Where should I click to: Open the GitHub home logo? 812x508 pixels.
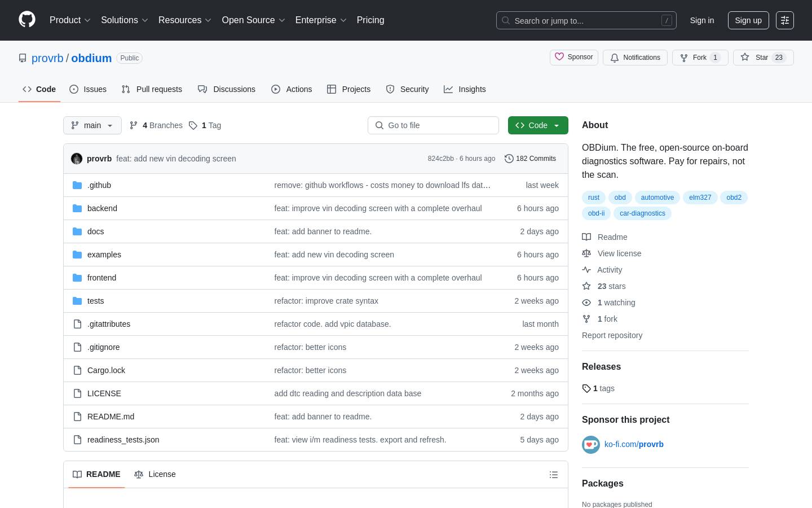(x=27, y=20)
